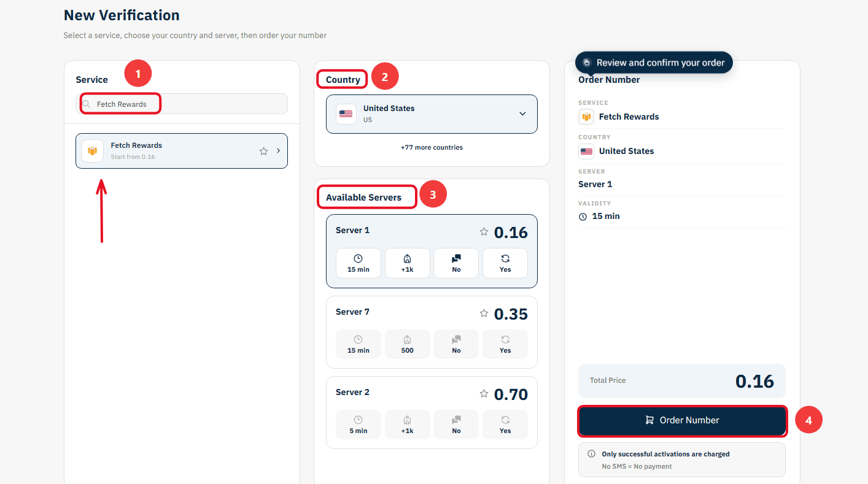Screen dimensions: 868x484
Task: Click Server 1 refresh Yes tile
Action: (505, 263)
